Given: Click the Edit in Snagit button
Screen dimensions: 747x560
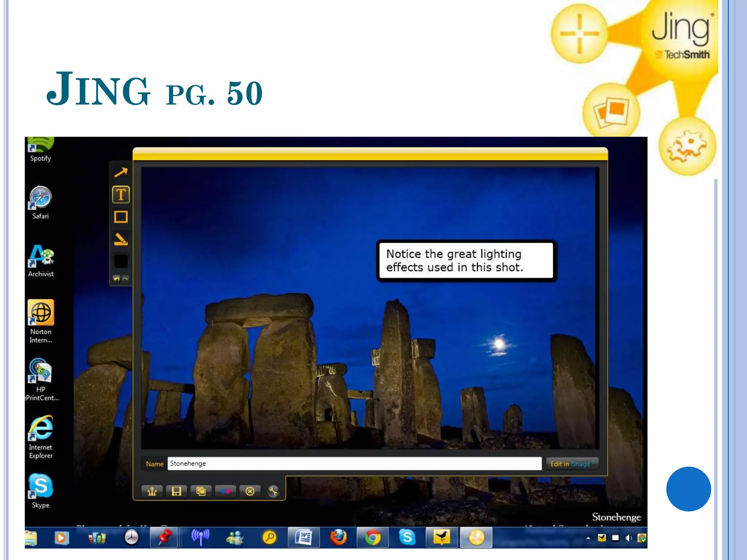Looking at the screenshot, I should pos(572,464).
